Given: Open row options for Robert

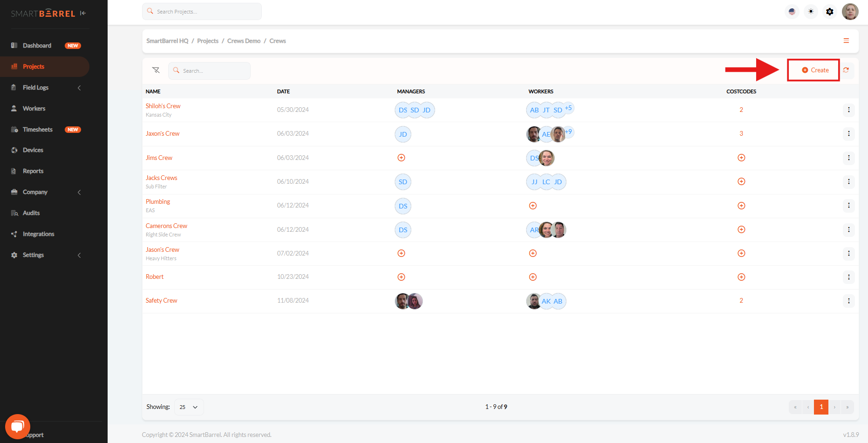Looking at the screenshot, I should [x=848, y=277].
